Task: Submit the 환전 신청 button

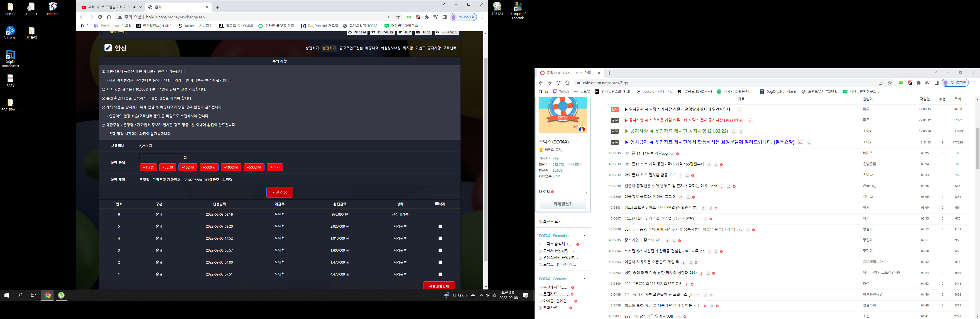Action: [x=280, y=192]
